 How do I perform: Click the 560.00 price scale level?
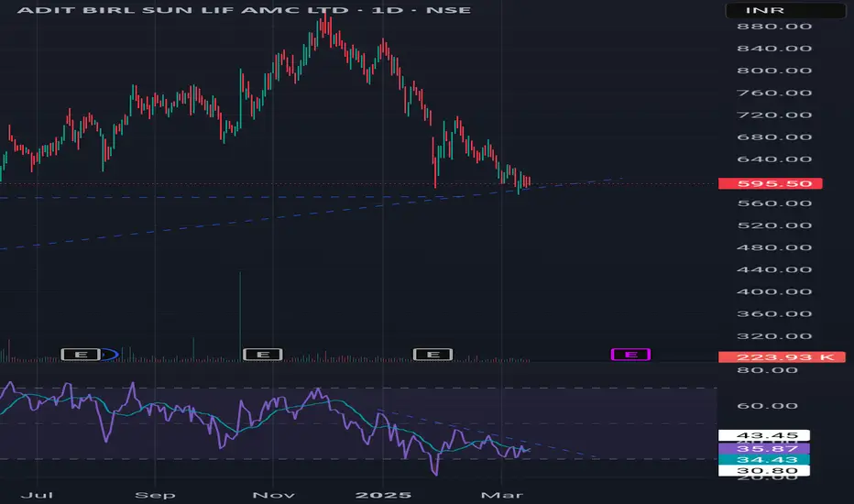click(x=774, y=203)
